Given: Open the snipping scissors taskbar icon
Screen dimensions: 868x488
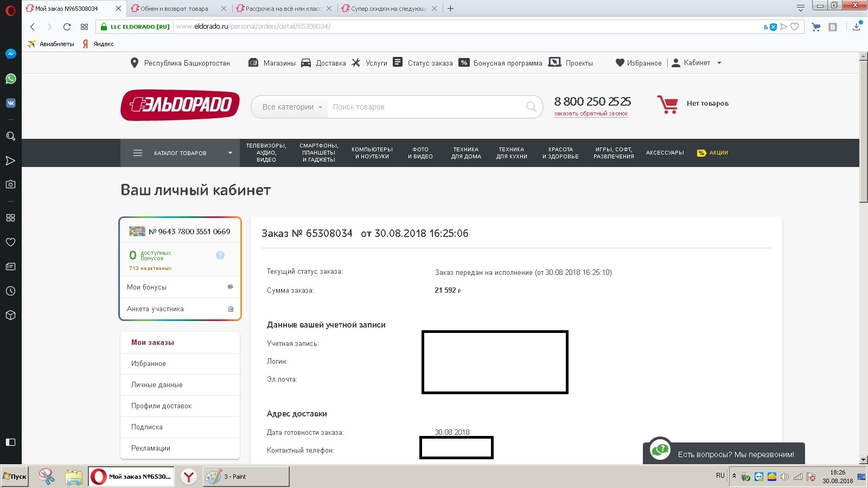Looking at the screenshot, I should [47, 477].
